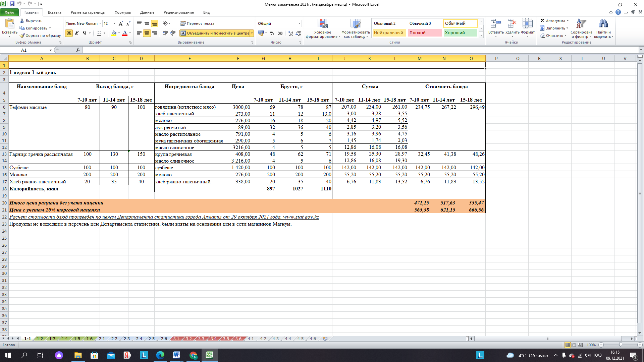Open Find and Select binoculars icon

click(x=603, y=23)
